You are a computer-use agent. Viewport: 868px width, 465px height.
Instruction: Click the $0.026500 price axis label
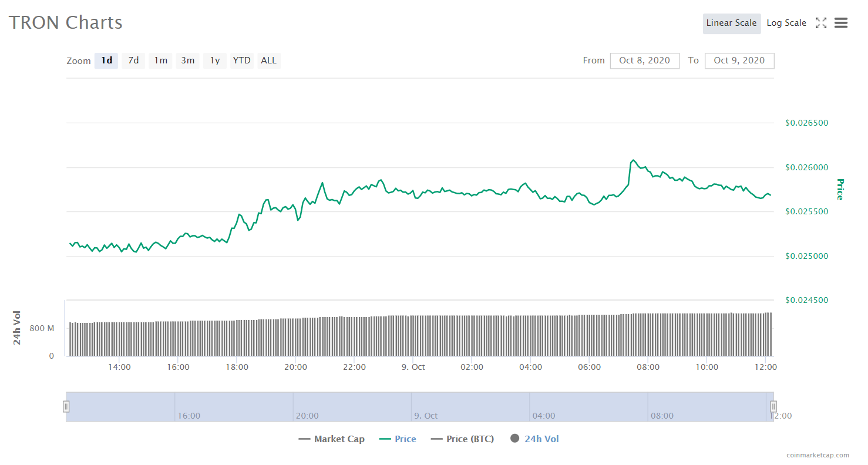coord(807,123)
